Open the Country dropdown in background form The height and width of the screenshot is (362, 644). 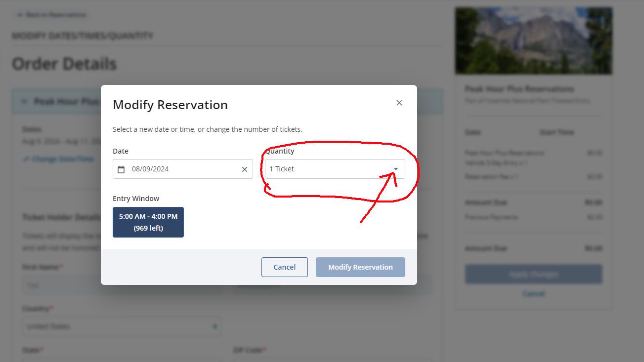click(x=121, y=326)
